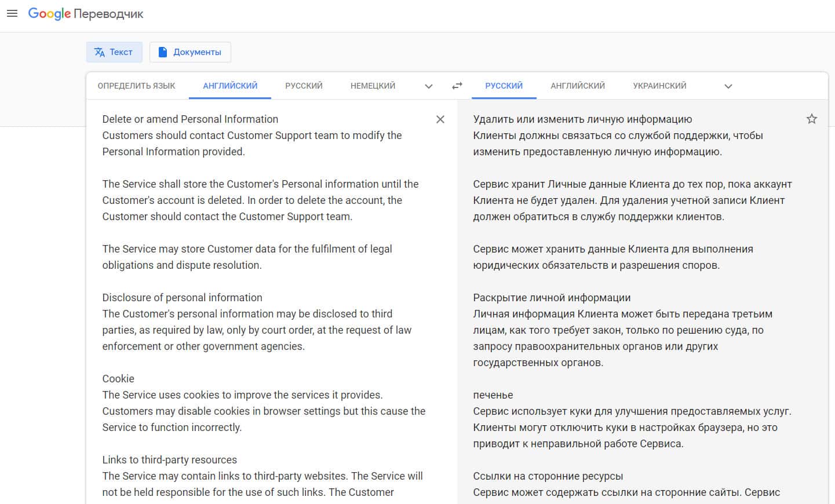Choose Русский as the source language
The height and width of the screenshot is (504, 835).
click(304, 86)
